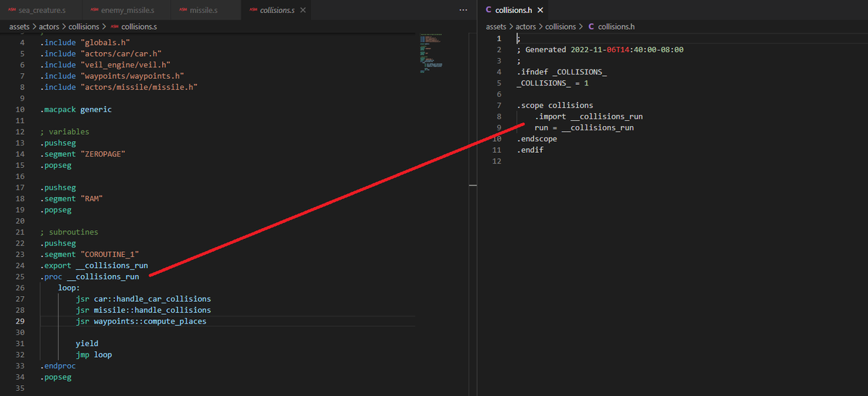Click the "actors/missile/missile.h" include line
The width and height of the screenshot is (868, 396).
(x=119, y=87)
